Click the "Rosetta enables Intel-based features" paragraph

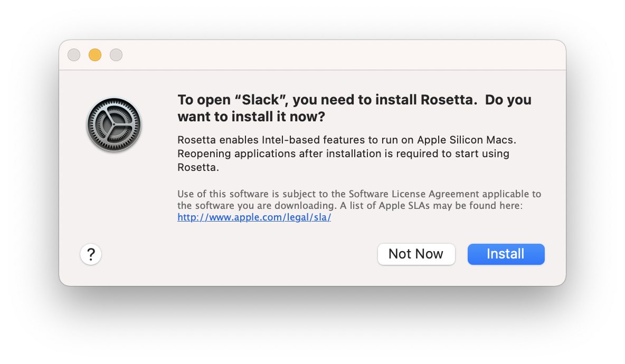pos(347,154)
